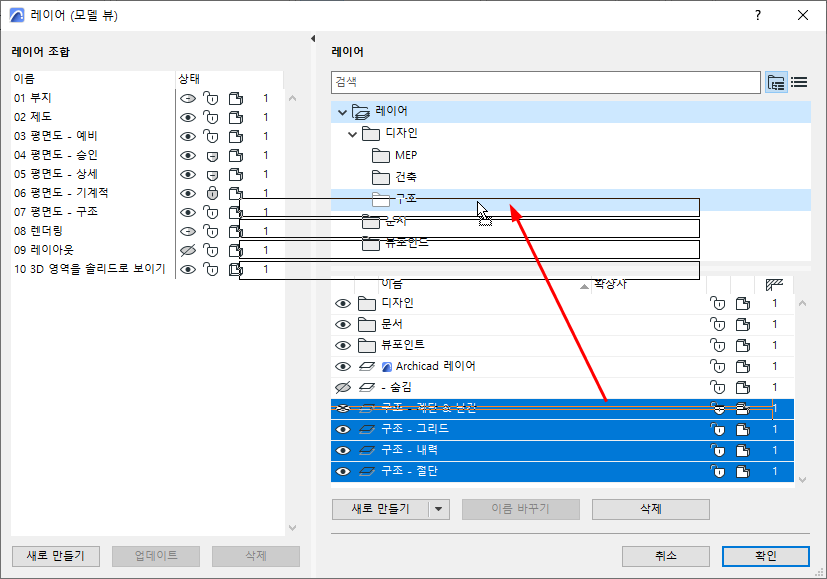
Task: Open 새로 만들기 dropdown arrow under layers
Action: tap(439, 509)
